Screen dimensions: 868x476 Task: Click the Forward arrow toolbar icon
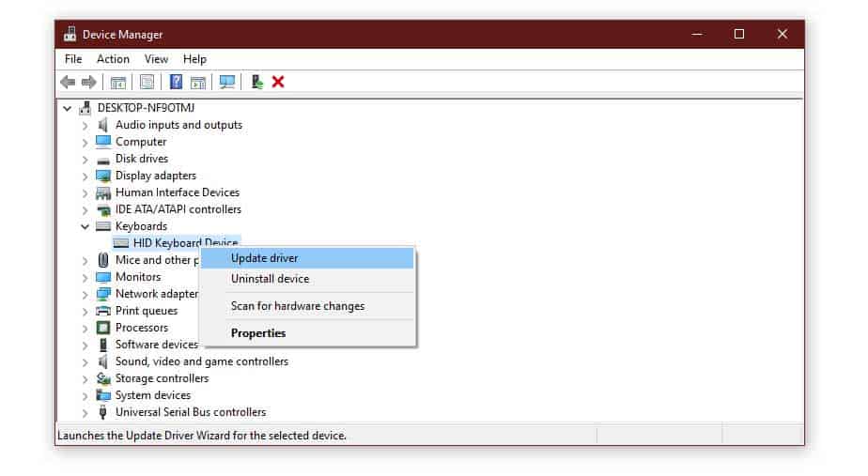click(x=88, y=83)
